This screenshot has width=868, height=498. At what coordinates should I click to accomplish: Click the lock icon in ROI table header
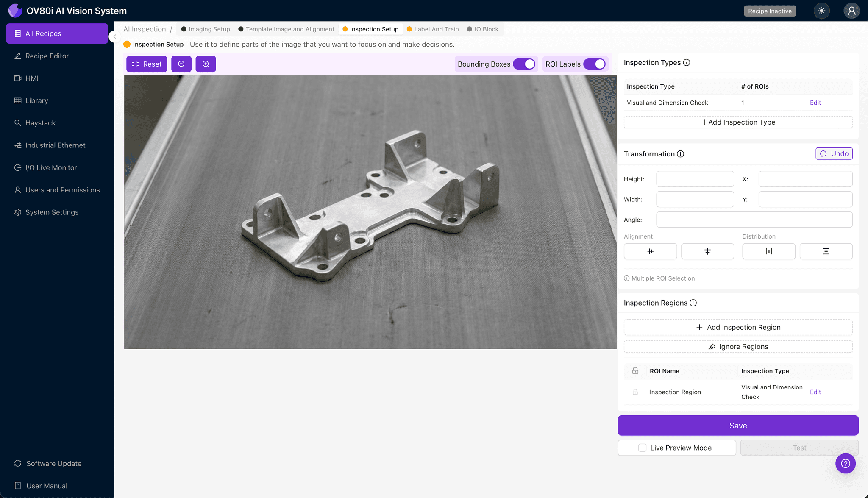635,371
